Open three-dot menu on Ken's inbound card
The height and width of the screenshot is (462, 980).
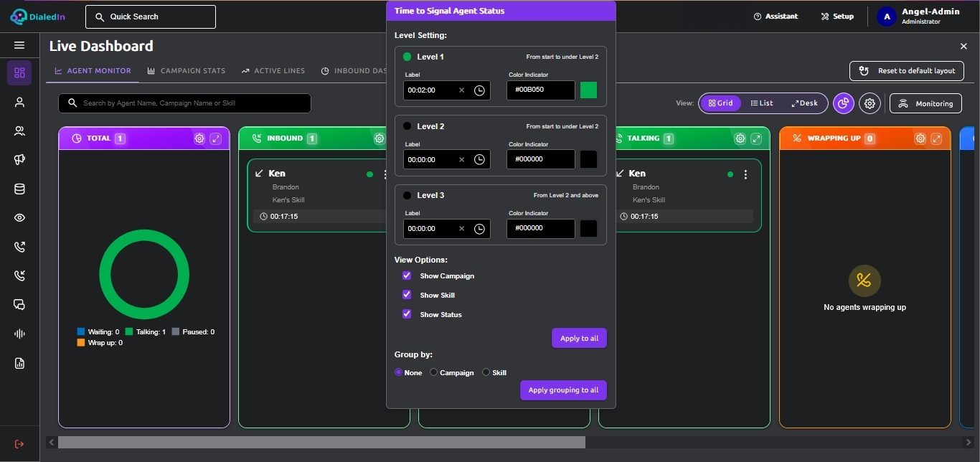tap(385, 174)
